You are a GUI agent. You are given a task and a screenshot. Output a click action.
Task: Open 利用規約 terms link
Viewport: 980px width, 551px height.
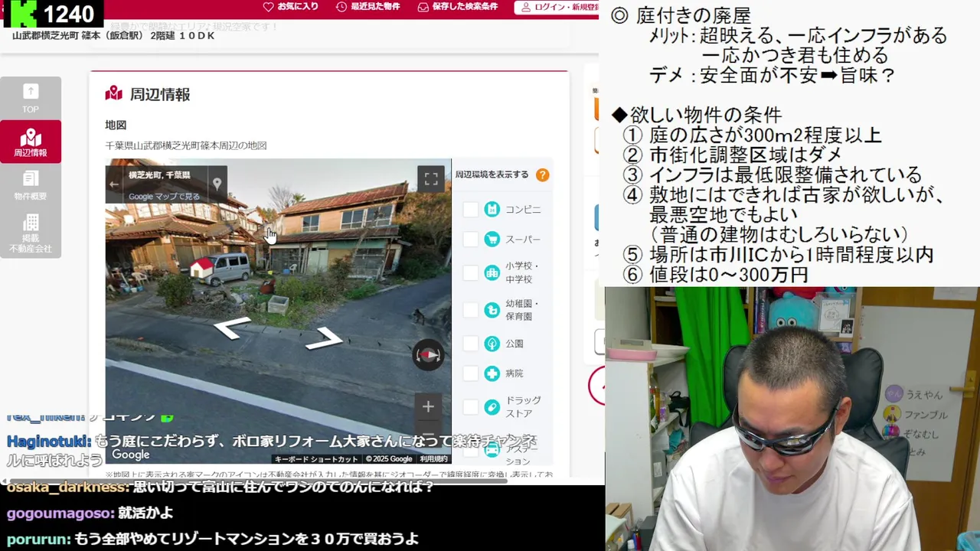433,459
